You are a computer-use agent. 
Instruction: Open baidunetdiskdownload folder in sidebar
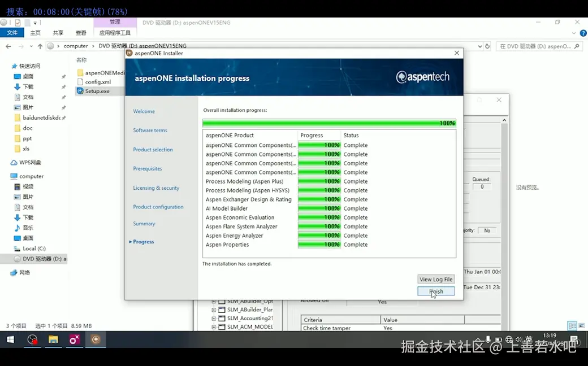(x=37, y=117)
